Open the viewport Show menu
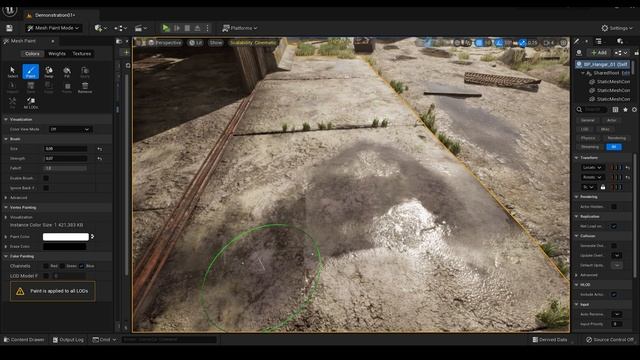Viewport: 640px width, 360px height. [216, 42]
